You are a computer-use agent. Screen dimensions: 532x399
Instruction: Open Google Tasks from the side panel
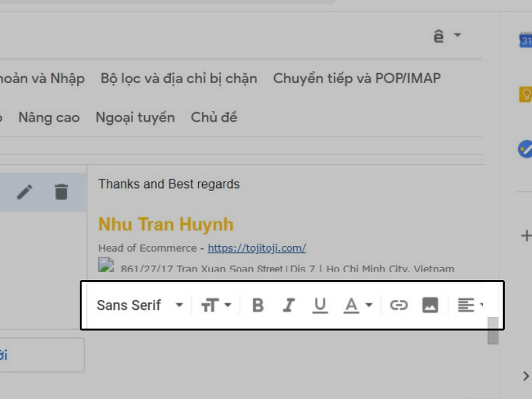(525, 149)
